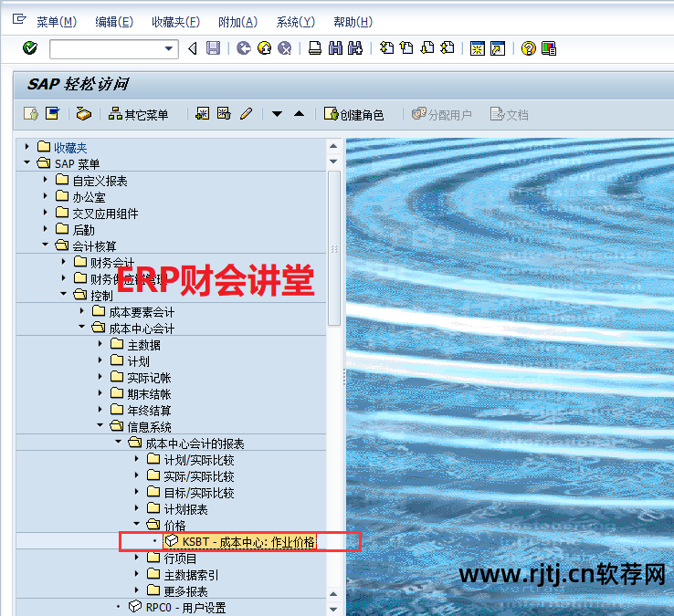Click the Business Workplace icon
The image size is (674, 616).
tap(83, 114)
